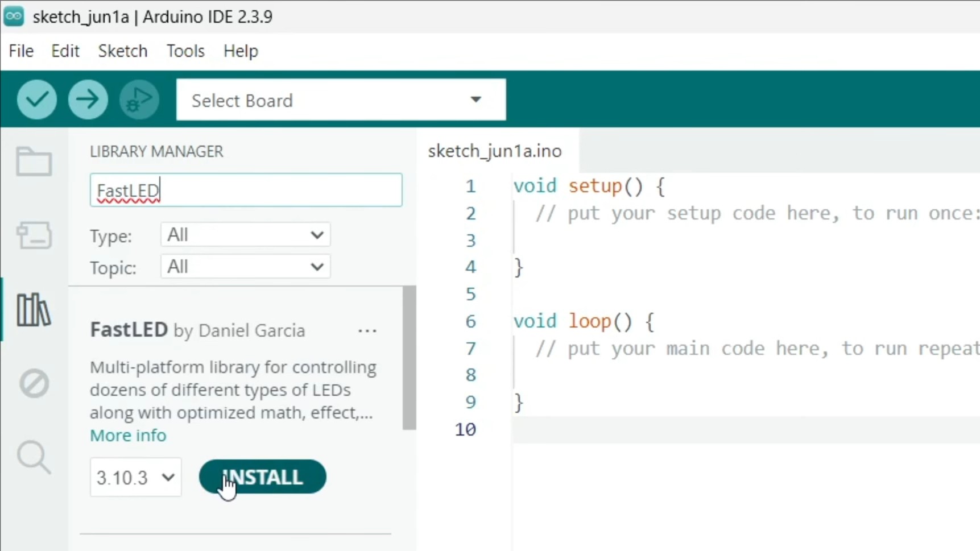Select the Library Manager books icon
This screenshot has height=551, width=980.
34,310
